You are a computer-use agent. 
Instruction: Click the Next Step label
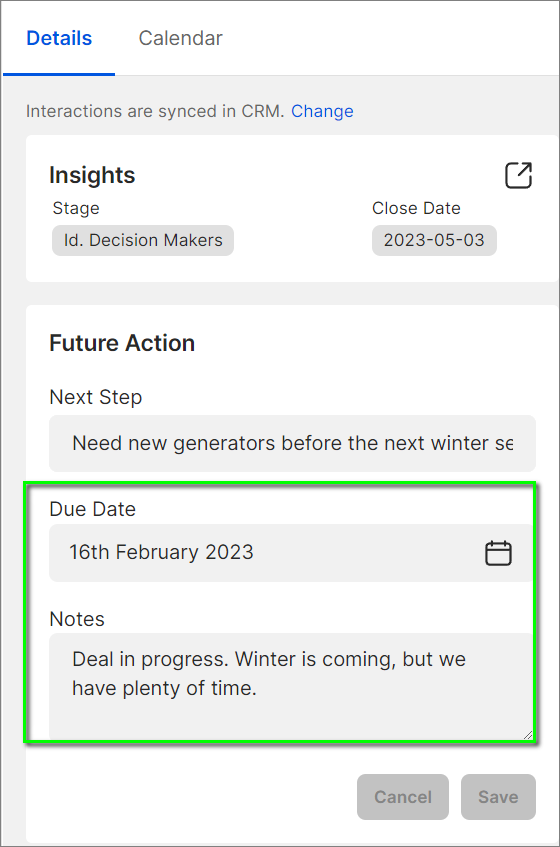[96, 398]
